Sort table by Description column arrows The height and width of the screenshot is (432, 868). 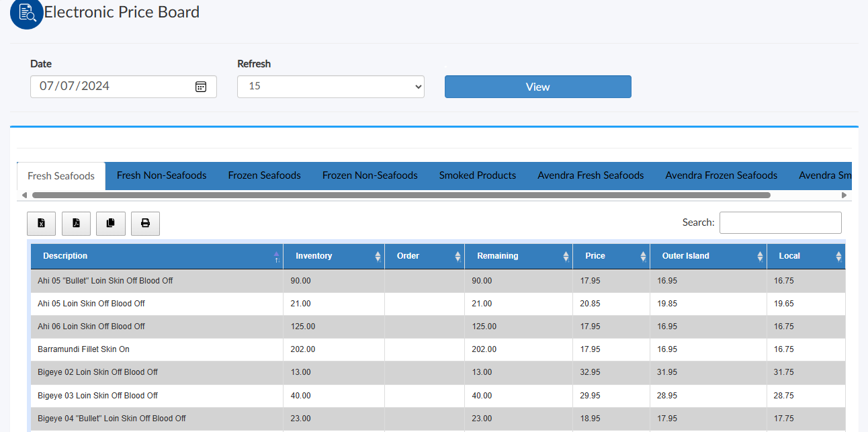(276, 257)
